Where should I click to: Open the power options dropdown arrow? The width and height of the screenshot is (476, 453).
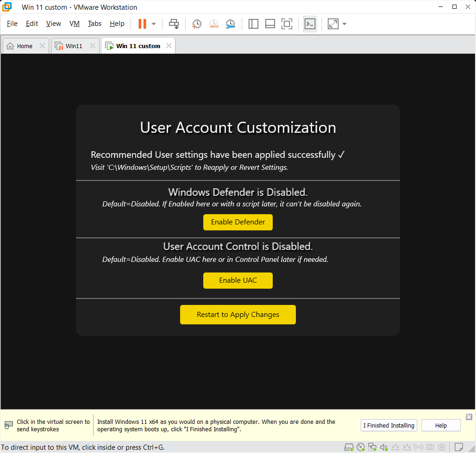click(154, 24)
